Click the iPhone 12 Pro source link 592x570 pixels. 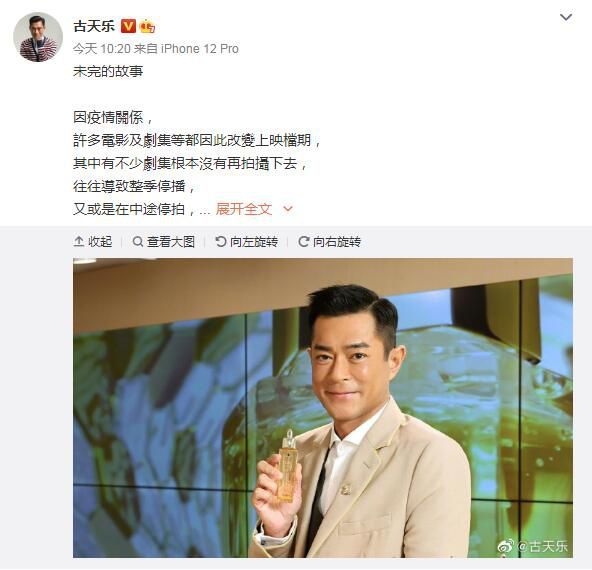click(x=200, y=49)
